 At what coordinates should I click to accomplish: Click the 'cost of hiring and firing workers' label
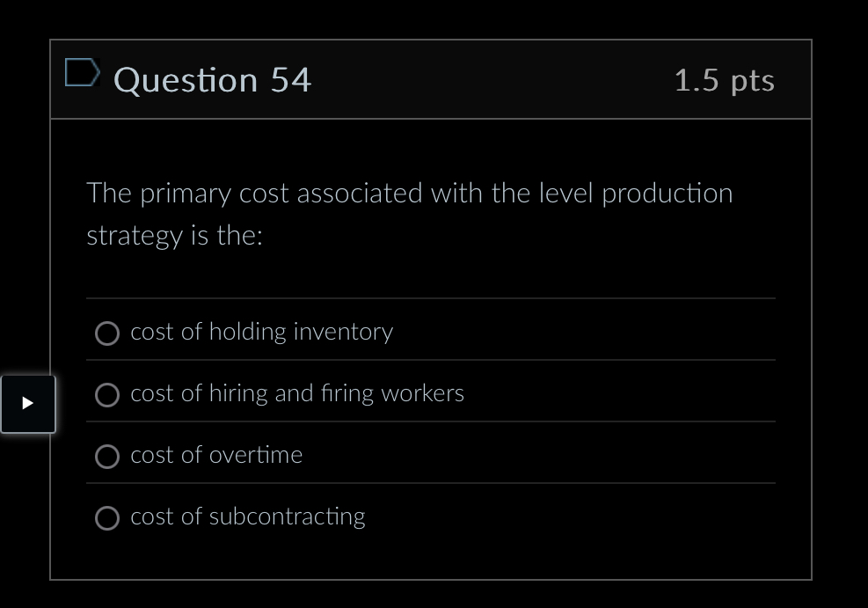pos(296,393)
